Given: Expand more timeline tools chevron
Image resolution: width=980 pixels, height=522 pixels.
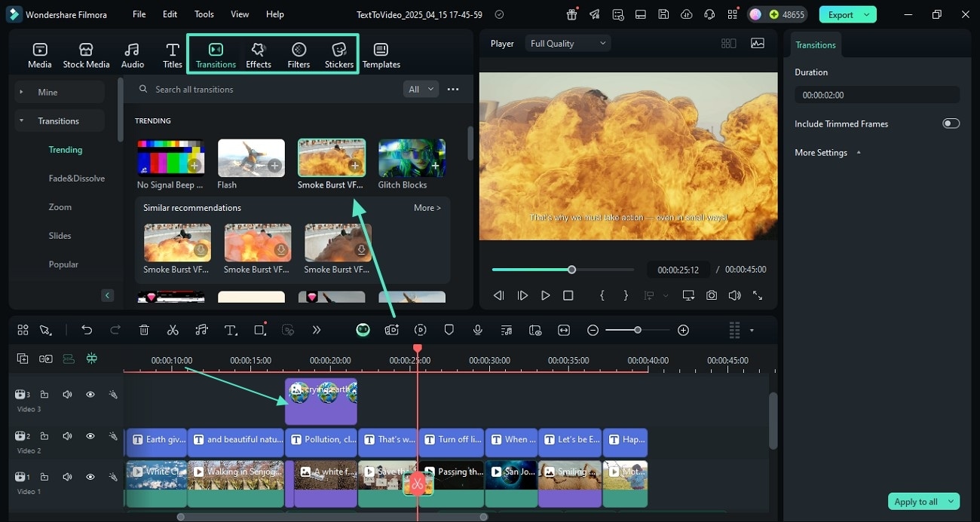Looking at the screenshot, I should [317, 330].
